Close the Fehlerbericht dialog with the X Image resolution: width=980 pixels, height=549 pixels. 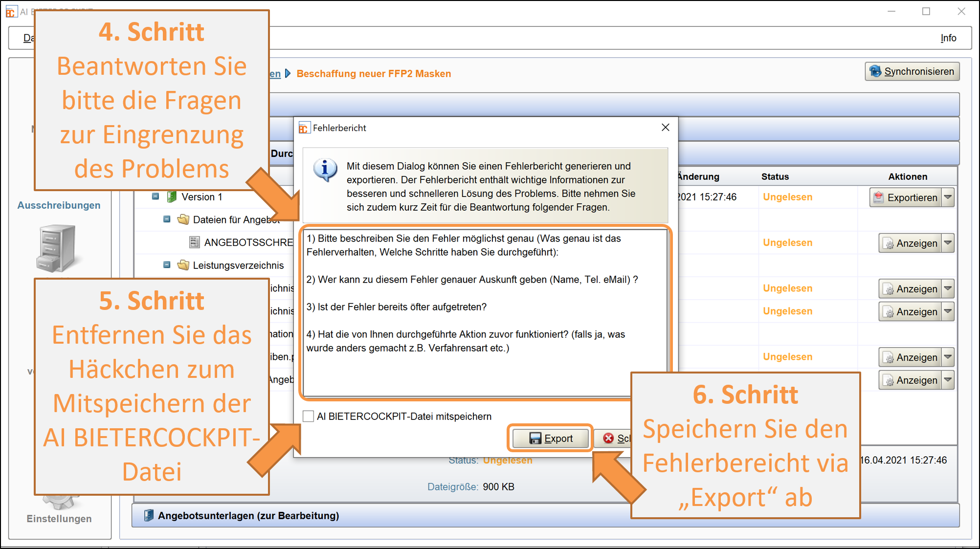pos(665,128)
